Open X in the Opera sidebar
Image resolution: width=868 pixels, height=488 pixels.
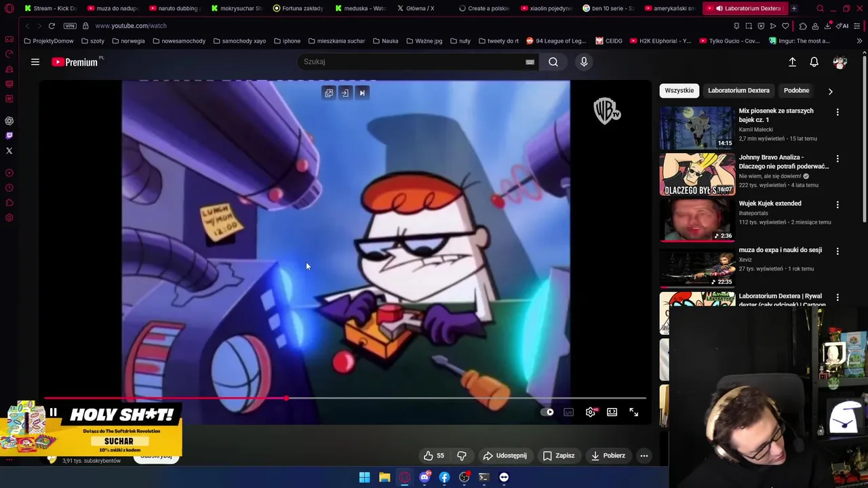(9, 150)
